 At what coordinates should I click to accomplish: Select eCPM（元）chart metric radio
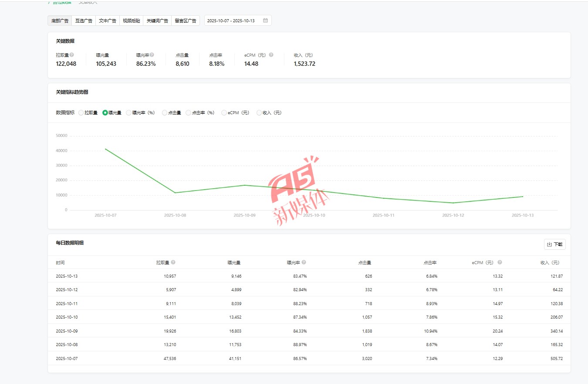(224, 112)
